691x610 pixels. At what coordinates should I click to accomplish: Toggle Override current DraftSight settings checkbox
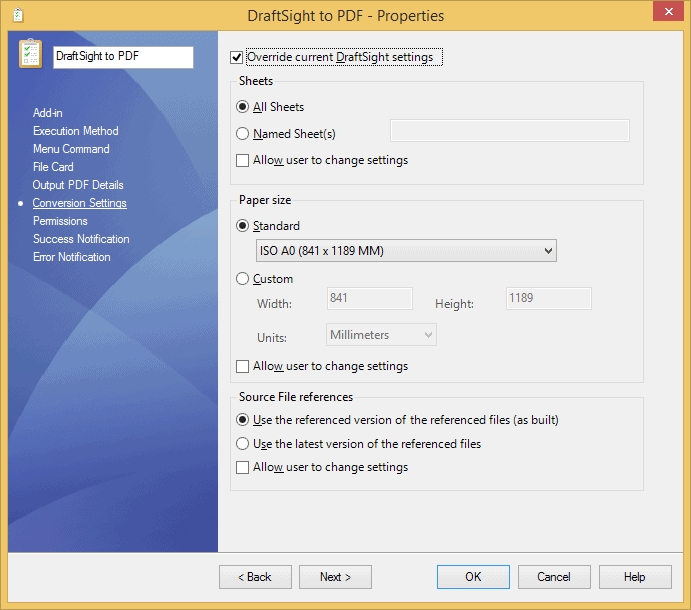[237, 57]
